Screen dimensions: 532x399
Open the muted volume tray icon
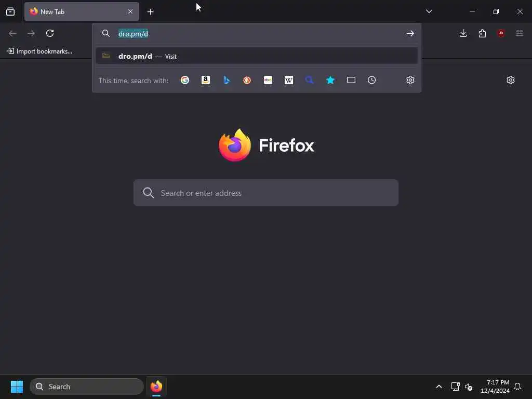coord(469,387)
